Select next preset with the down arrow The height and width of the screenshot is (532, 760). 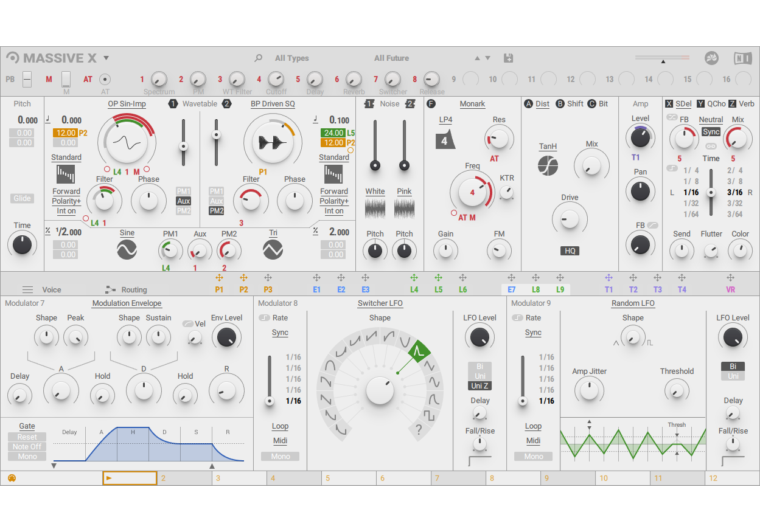click(487, 58)
